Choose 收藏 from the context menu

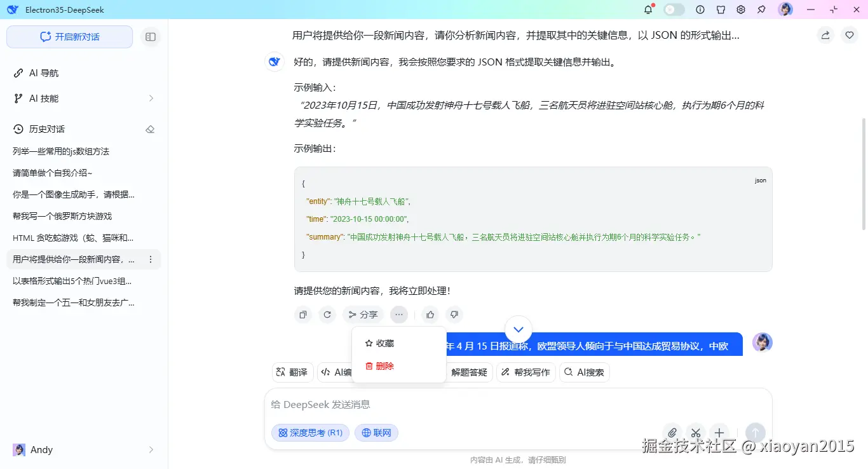click(381, 343)
